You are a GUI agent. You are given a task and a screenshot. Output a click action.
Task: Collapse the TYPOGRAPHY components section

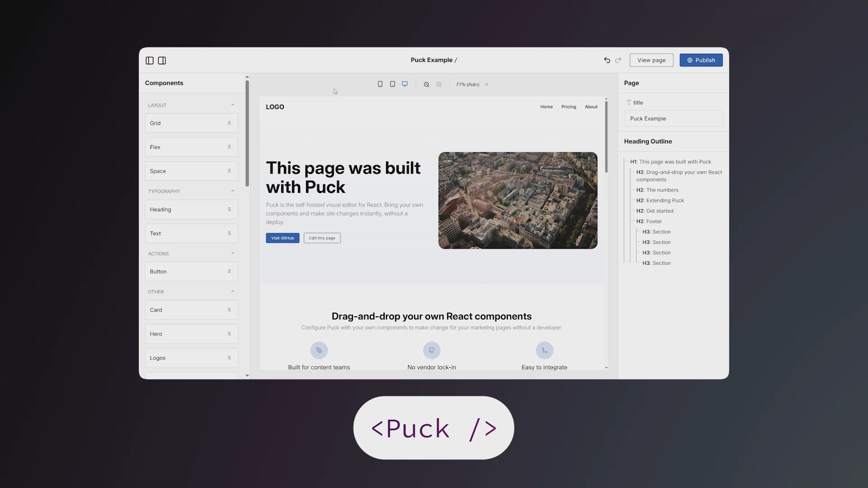[233, 190]
